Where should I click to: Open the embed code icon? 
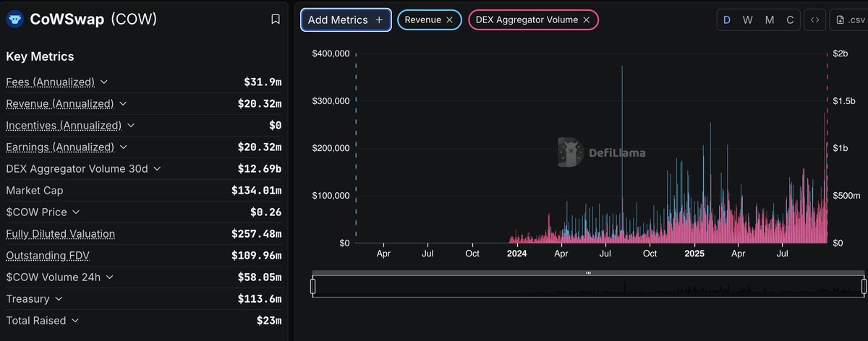point(814,20)
